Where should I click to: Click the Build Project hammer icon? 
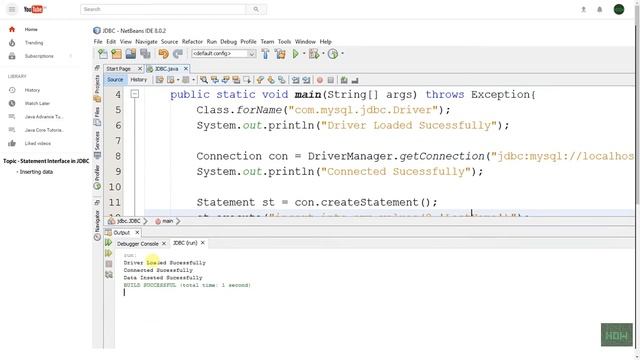point(265,53)
